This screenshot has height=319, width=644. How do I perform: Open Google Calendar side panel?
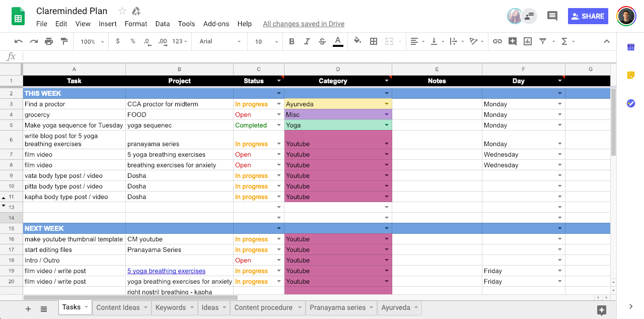(x=630, y=47)
